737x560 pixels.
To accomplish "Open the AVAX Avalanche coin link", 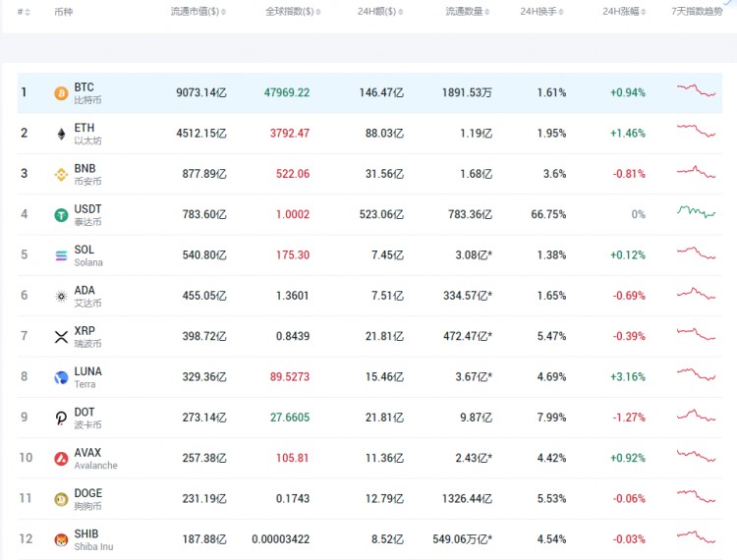I will [x=96, y=459].
